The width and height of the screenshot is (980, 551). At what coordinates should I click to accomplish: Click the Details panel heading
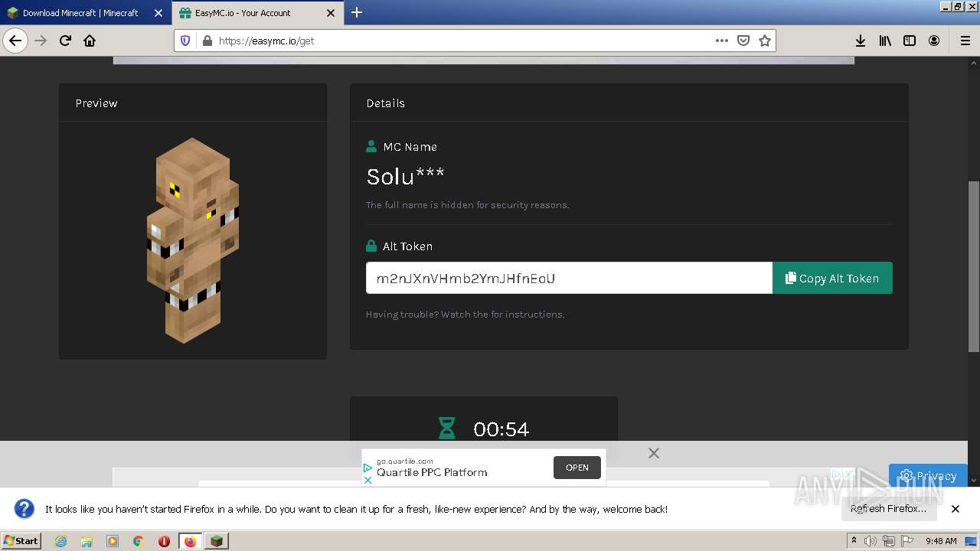tap(385, 103)
